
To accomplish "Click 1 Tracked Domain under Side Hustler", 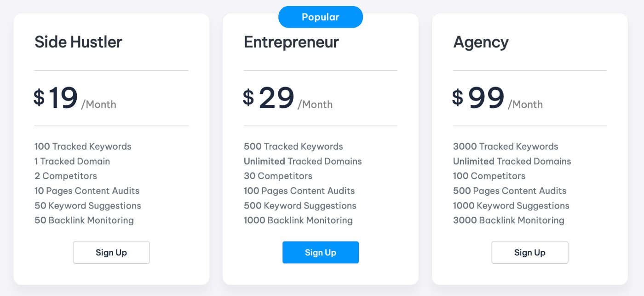I will coord(72,161).
